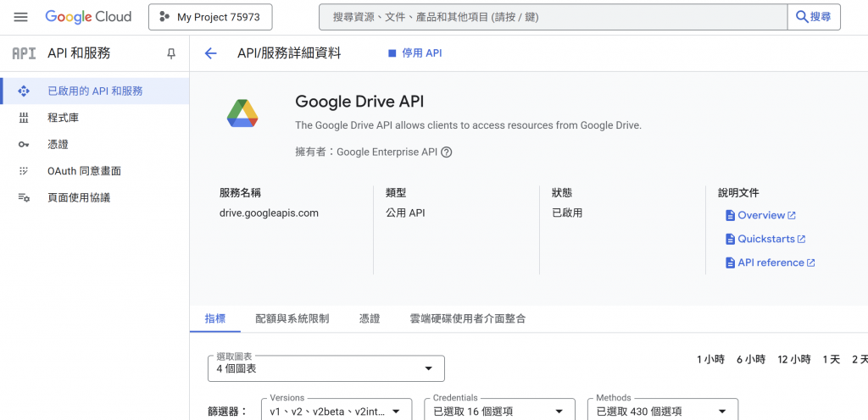Click the credentials key icon
The image size is (868, 420).
[x=23, y=144]
